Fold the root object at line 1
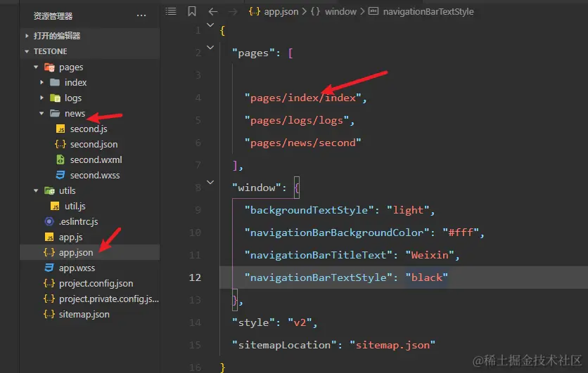 tap(210, 25)
